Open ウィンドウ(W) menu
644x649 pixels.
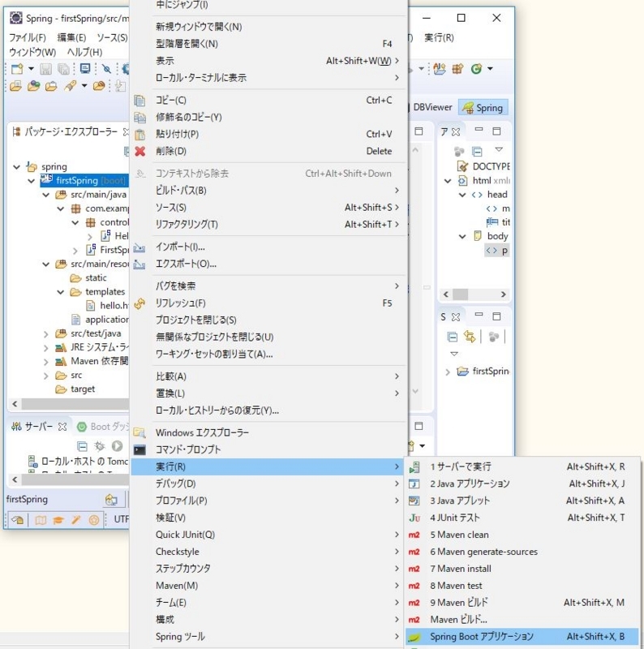[32, 52]
